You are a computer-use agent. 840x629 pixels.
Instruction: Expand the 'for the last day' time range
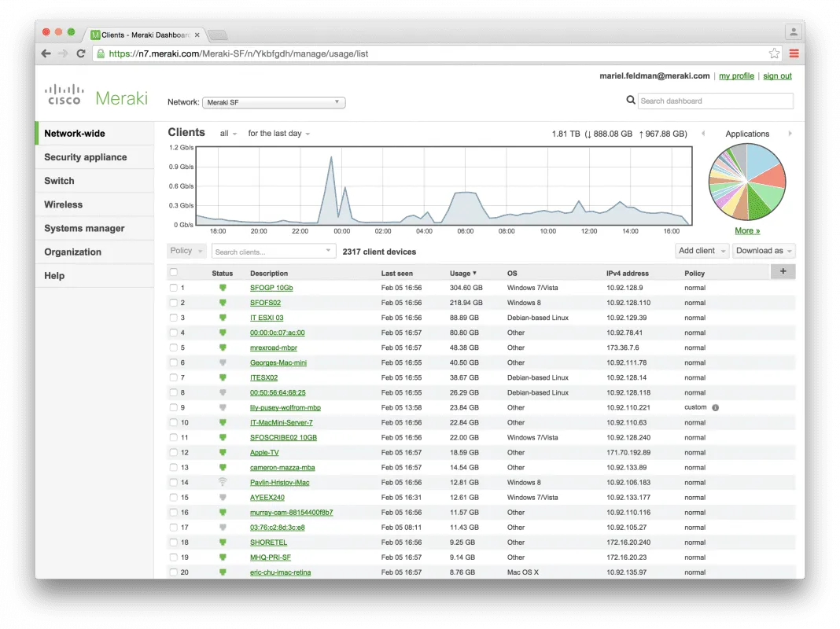click(278, 134)
